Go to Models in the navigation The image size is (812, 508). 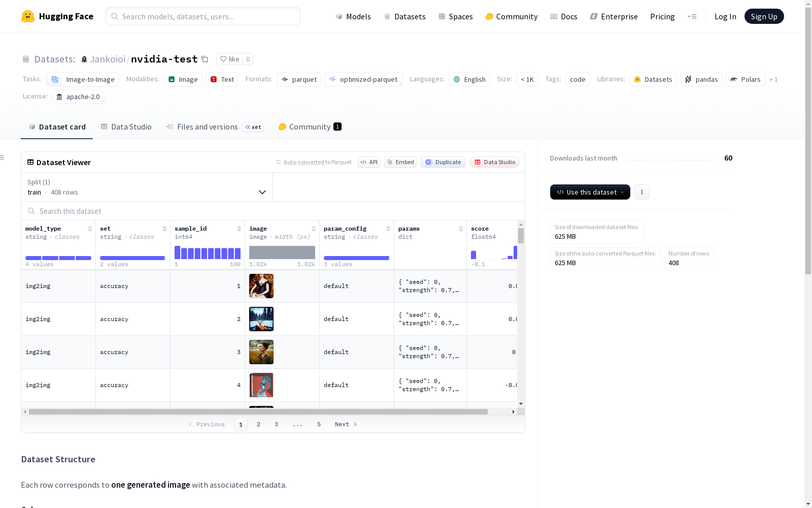[x=353, y=16]
